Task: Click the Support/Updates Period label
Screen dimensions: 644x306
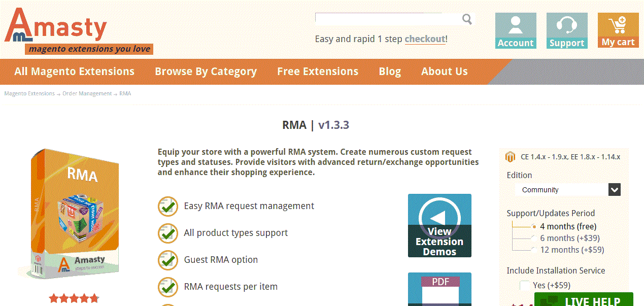Action: pos(551,213)
